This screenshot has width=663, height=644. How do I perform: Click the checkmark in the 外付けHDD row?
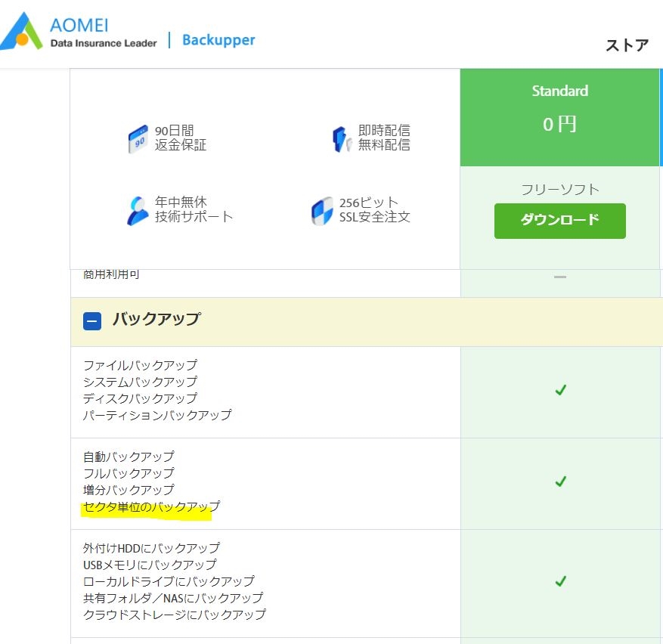(x=561, y=581)
